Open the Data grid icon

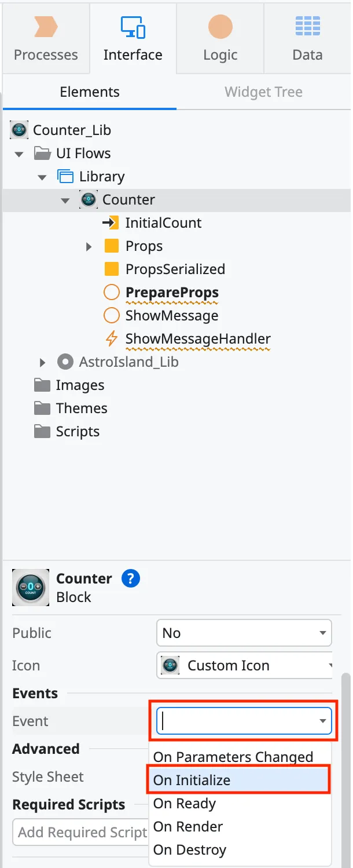307,25
